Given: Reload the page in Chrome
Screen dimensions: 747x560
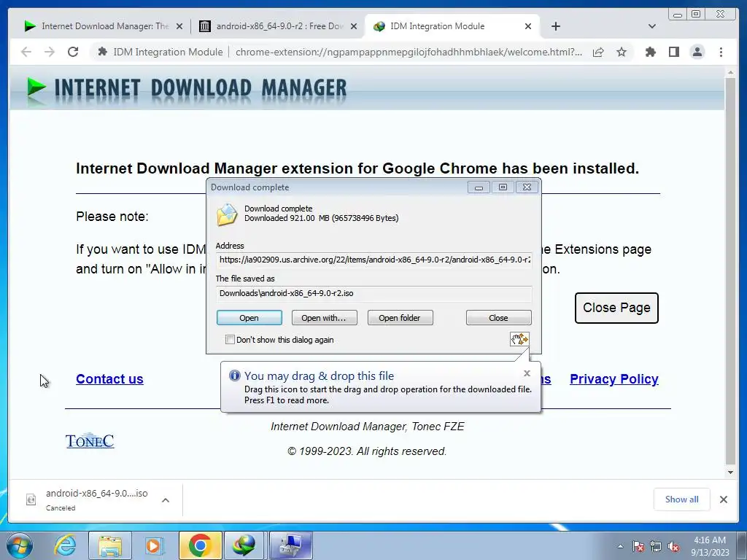Looking at the screenshot, I should pyautogui.click(x=73, y=52).
